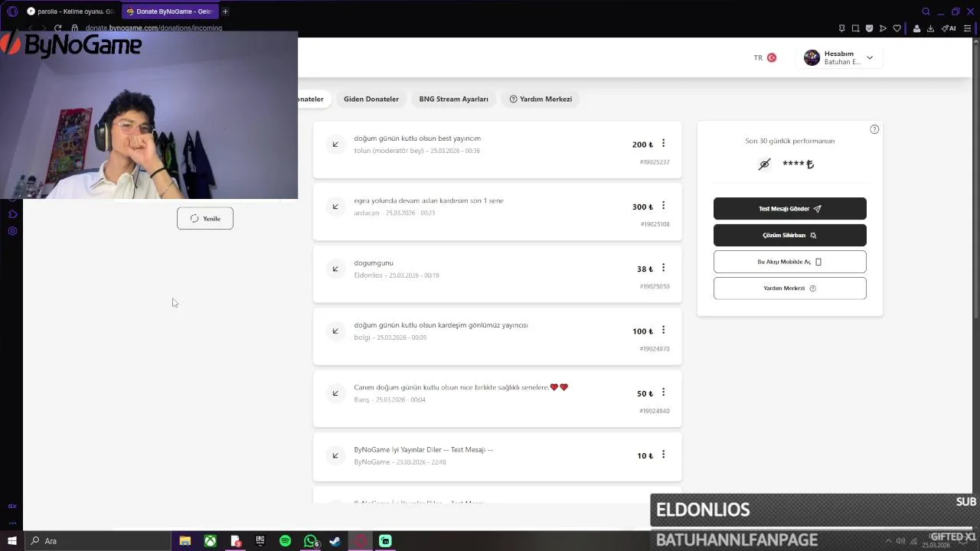Open Çözüm Sihirbazı button

tap(790, 235)
